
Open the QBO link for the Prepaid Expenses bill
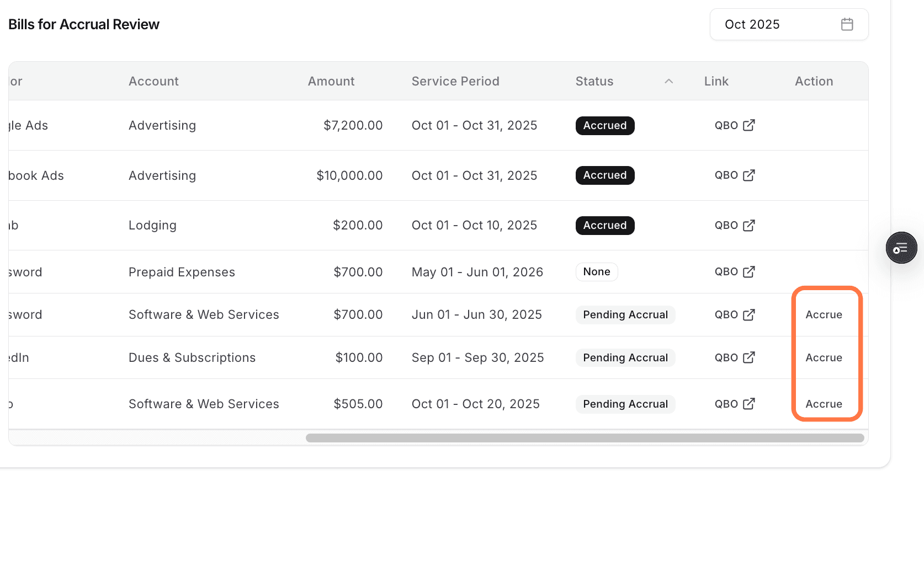[x=735, y=271]
